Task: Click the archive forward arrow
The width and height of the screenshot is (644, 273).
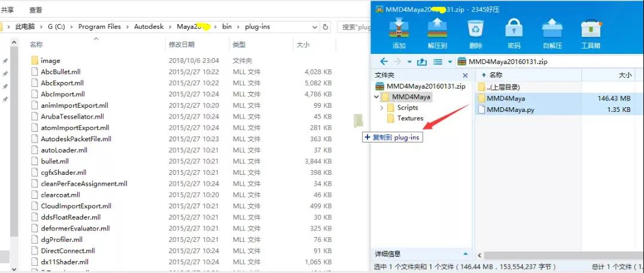Action: (397, 62)
